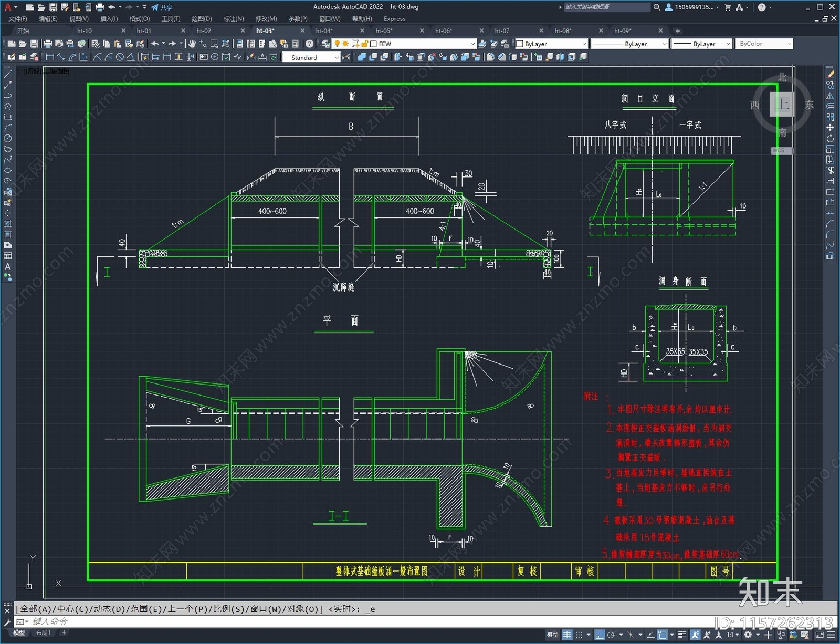
Task: Select the Multiline Text 'A' tool
Action: coord(8,267)
